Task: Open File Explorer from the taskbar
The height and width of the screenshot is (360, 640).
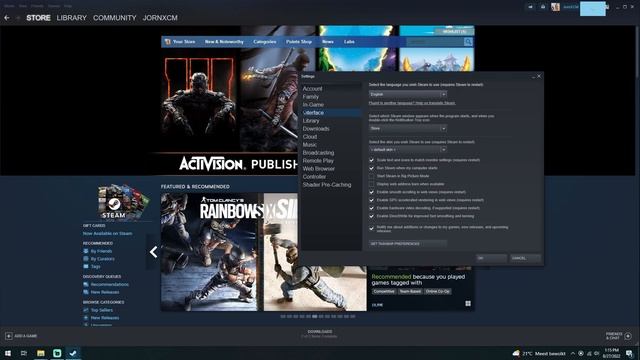Action: click(40, 353)
